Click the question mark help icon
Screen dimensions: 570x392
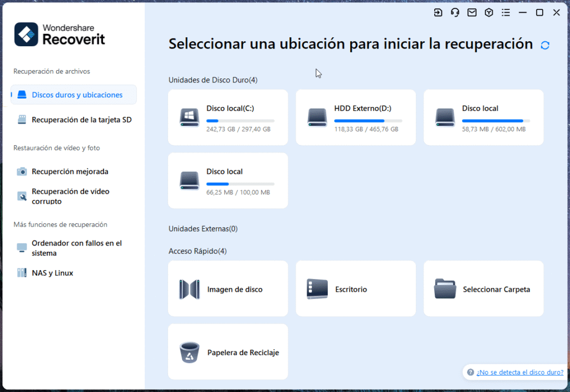click(x=470, y=373)
